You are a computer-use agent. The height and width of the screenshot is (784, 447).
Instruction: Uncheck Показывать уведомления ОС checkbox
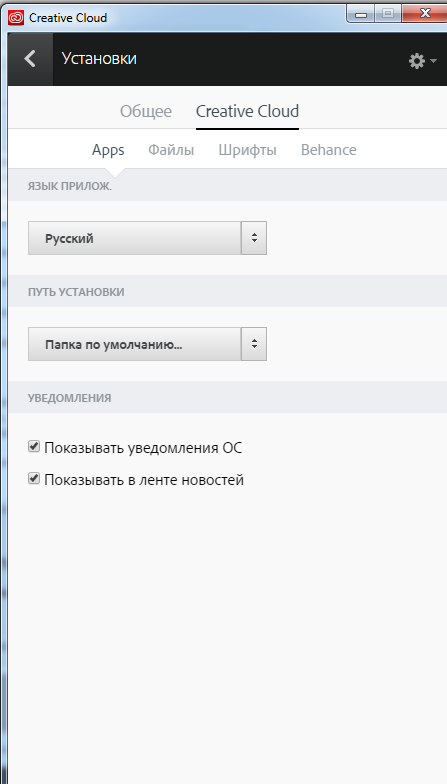(34, 446)
